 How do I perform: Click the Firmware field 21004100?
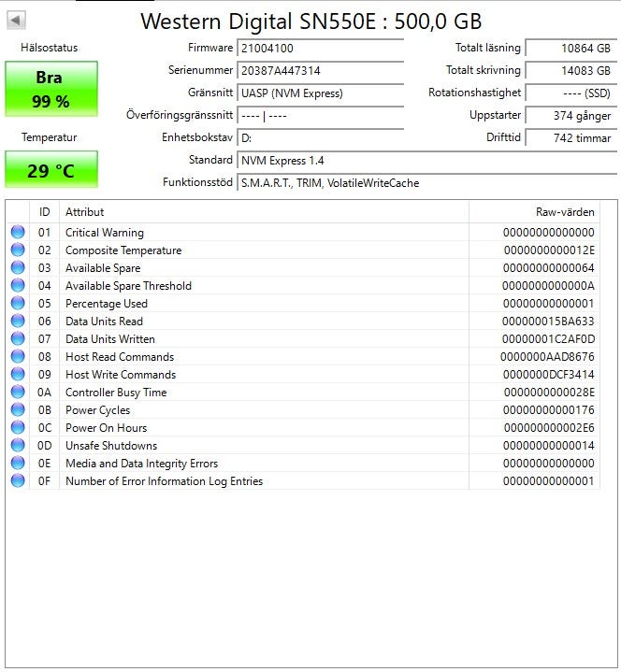click(321, 48)
